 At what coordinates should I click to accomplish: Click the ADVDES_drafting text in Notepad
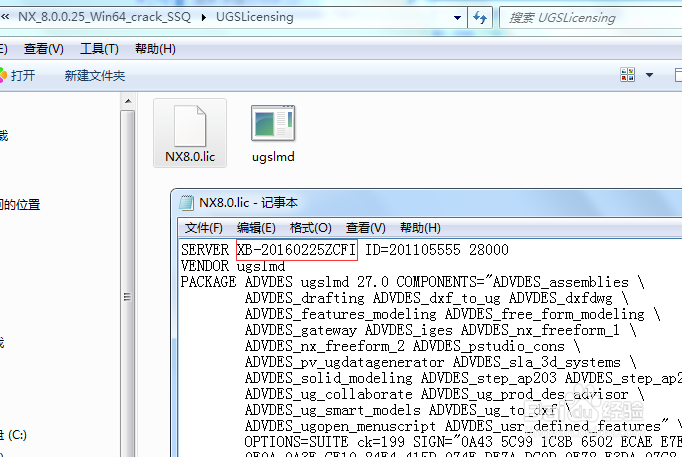click(x=304, y=298)
